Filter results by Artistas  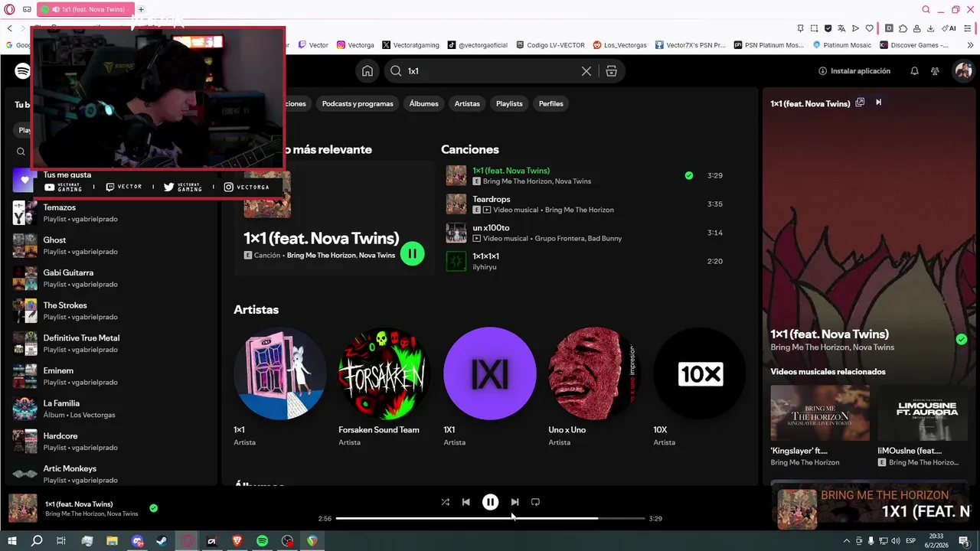coord(467,103)
